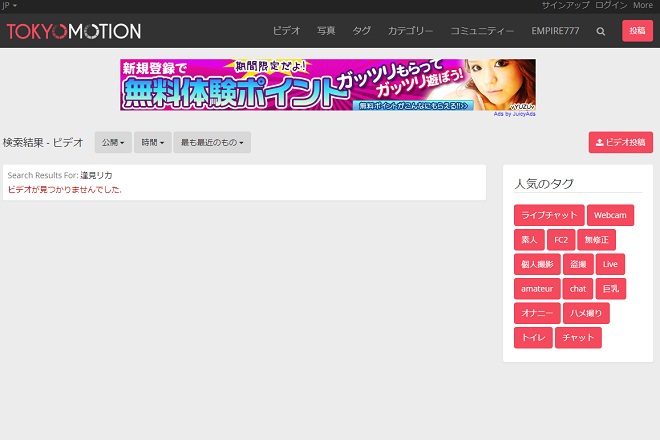Open the カテゴリー menu item

tap(410, 31)
